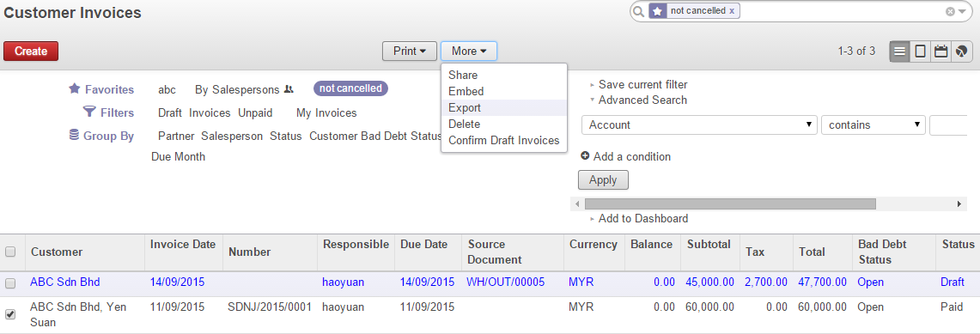
Task: Clear search with the circled x icon
Action: click(950, 11)
